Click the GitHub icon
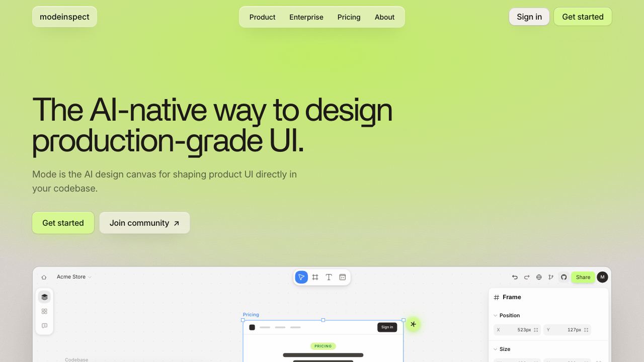 564,277
